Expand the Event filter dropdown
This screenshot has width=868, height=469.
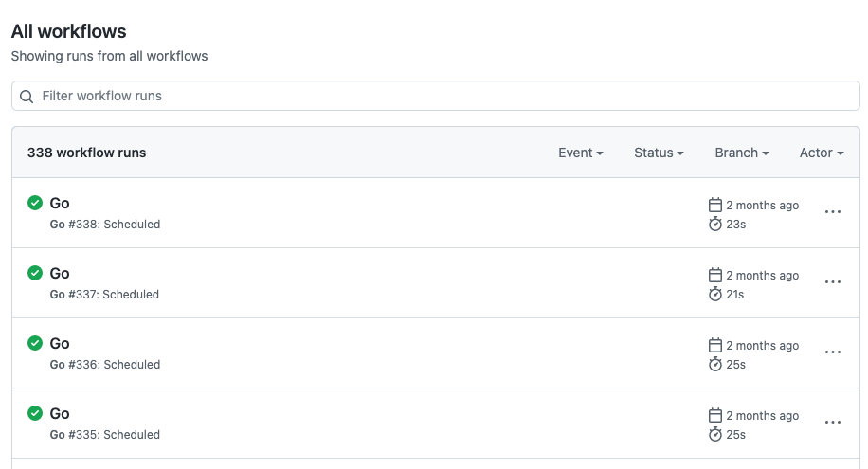[581, 153]
